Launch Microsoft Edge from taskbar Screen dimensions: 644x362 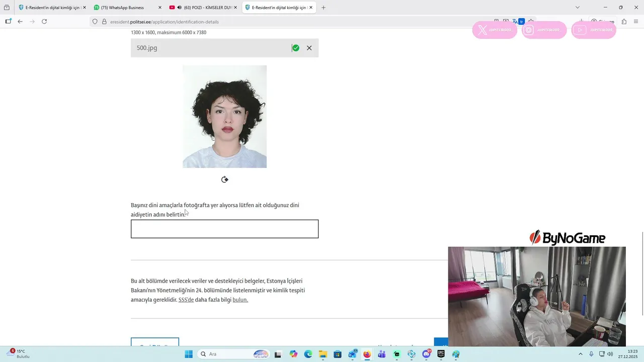coord(308,354)
